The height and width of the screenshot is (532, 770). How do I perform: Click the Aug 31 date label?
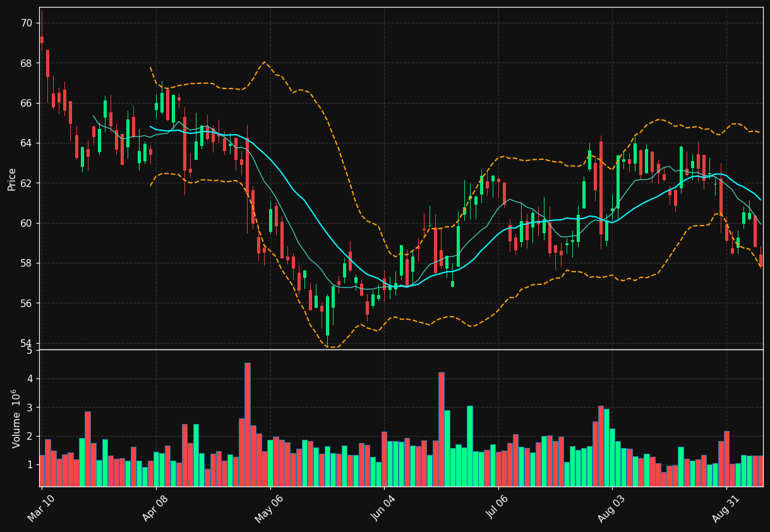[x=726, y=508]
